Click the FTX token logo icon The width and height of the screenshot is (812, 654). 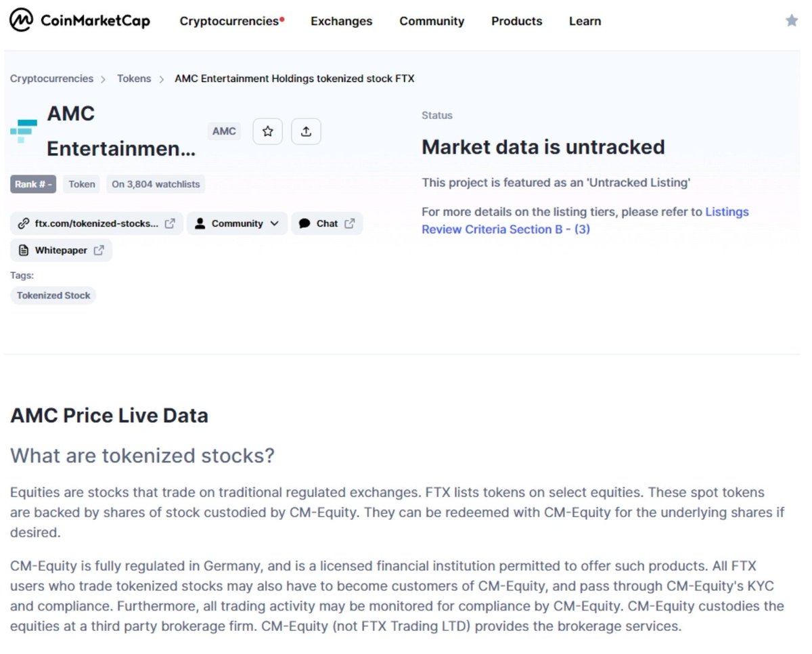24,131
